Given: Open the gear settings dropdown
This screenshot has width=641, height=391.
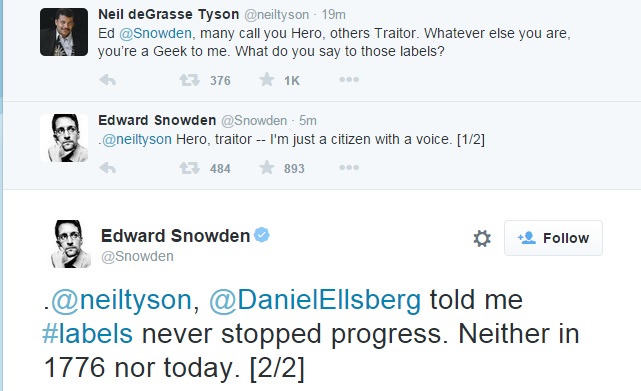Looking at the screenshot, I should [x=482, y=238].
